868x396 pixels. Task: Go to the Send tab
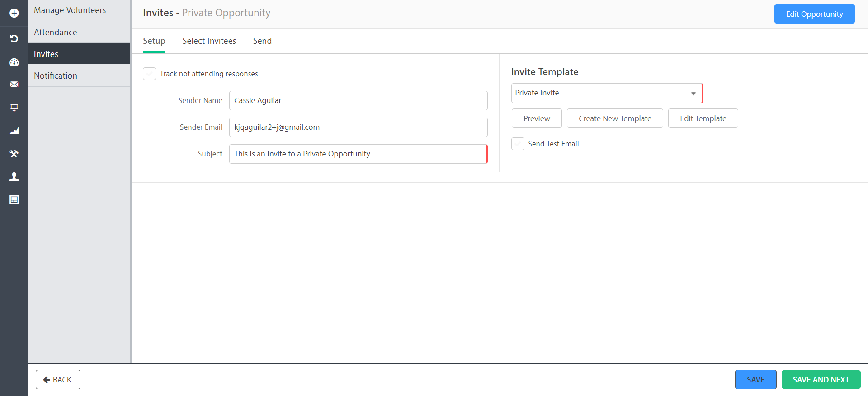(x=262, y=41)
